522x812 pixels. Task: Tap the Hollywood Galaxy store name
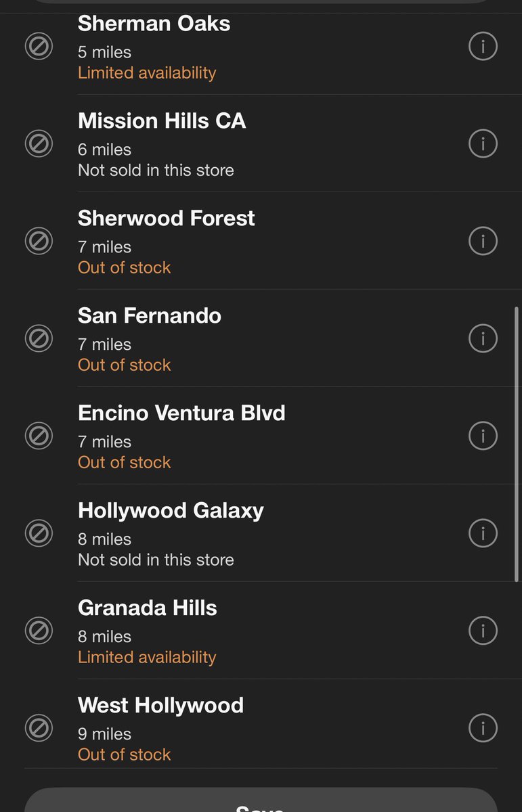coord(171,510)
